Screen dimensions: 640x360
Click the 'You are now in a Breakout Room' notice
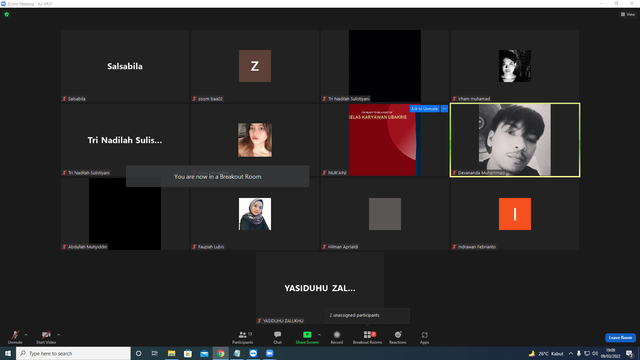pos(218,176)
